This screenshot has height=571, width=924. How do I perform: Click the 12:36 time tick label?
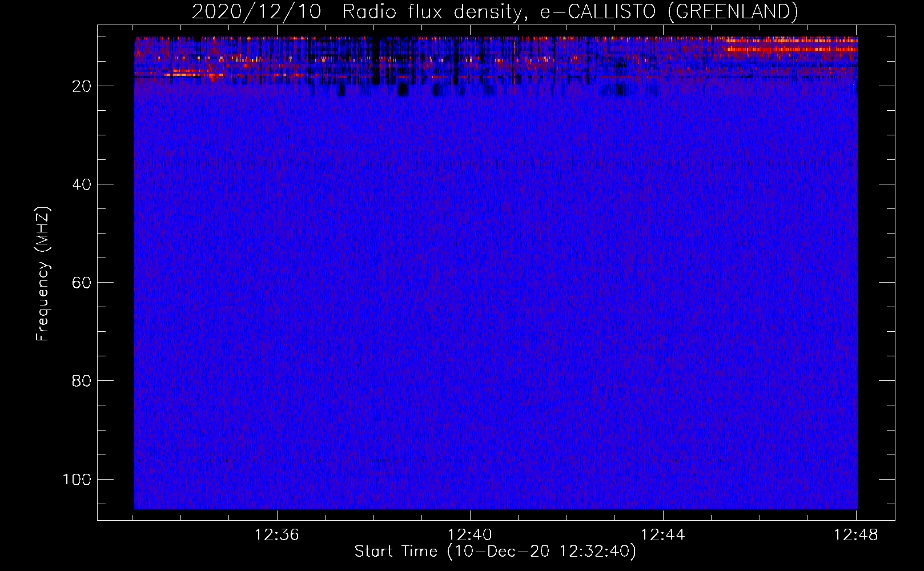coord(277,535)
